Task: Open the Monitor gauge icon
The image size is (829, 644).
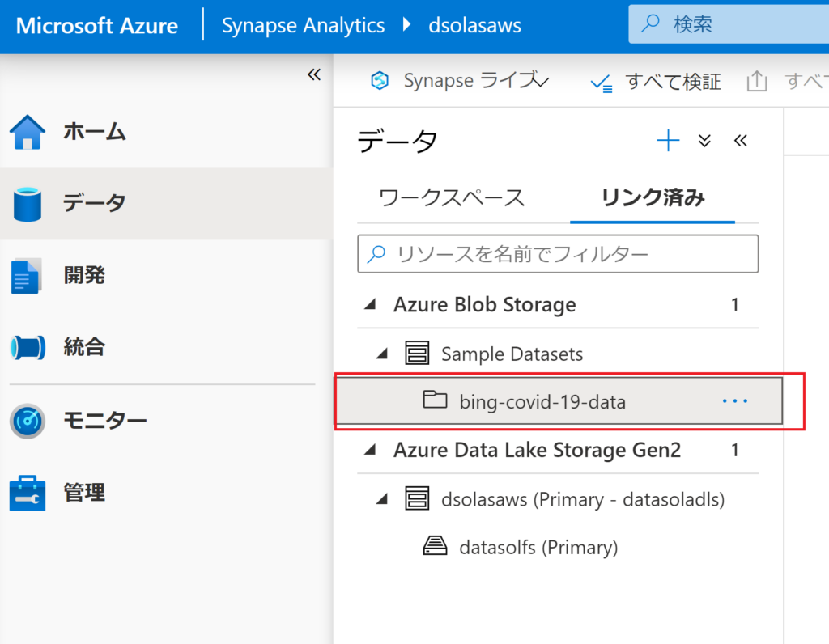Action: pos(28,421)
